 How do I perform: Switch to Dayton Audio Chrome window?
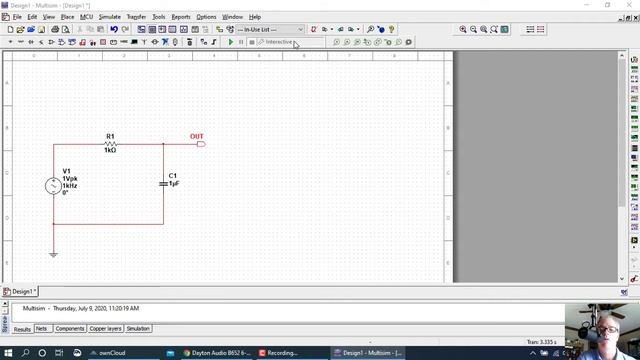[216, 353]
